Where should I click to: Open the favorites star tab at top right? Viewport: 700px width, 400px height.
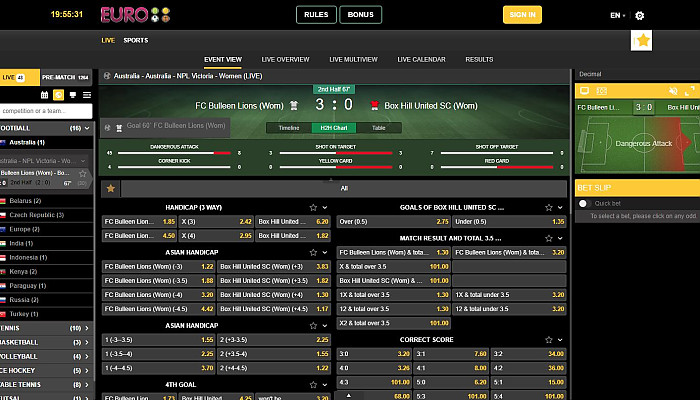[x=642, y=41]
